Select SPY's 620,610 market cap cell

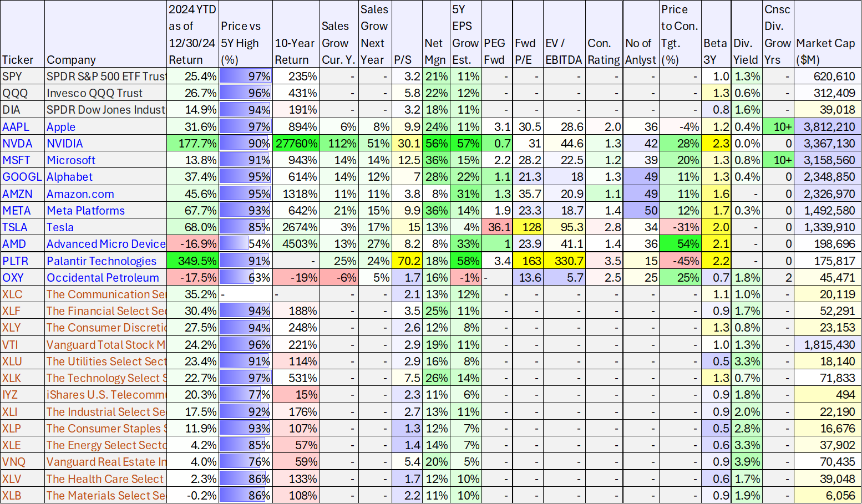tap(828, 77)
